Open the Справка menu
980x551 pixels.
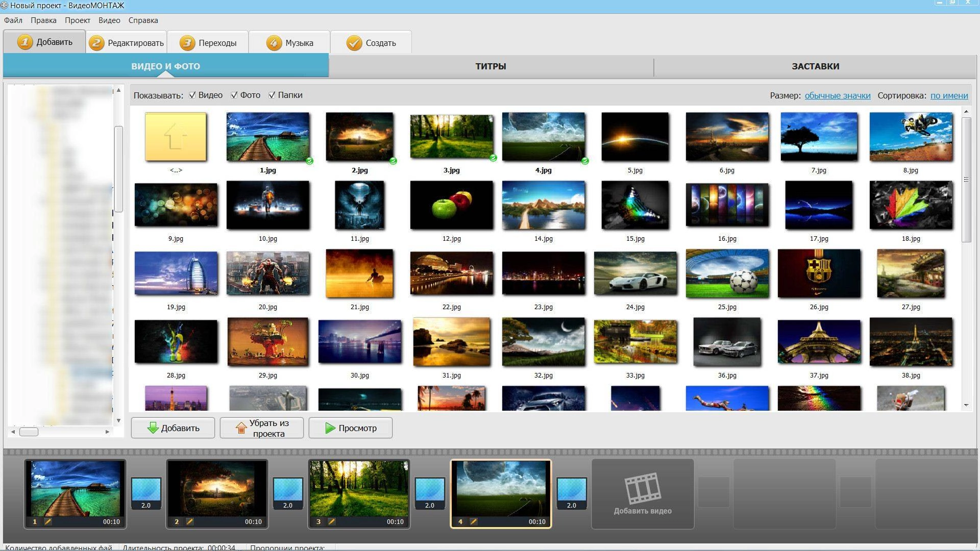tap(143, 20)
